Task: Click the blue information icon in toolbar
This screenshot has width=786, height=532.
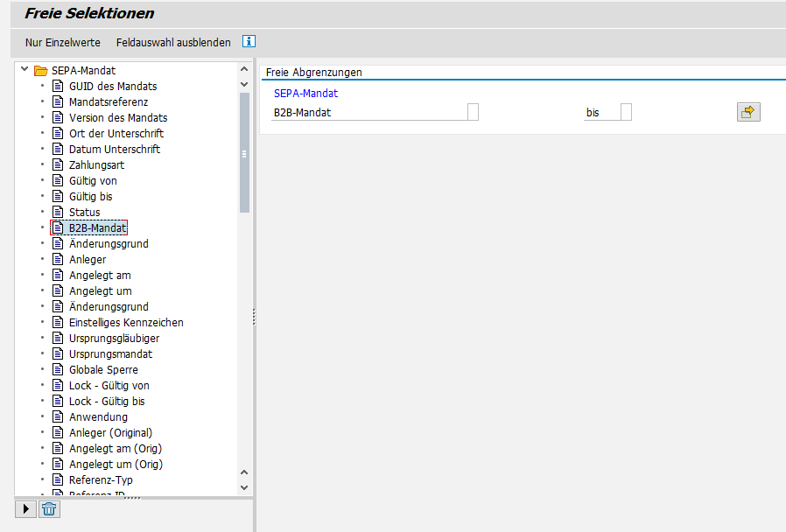Action: [x=249, y=41]
